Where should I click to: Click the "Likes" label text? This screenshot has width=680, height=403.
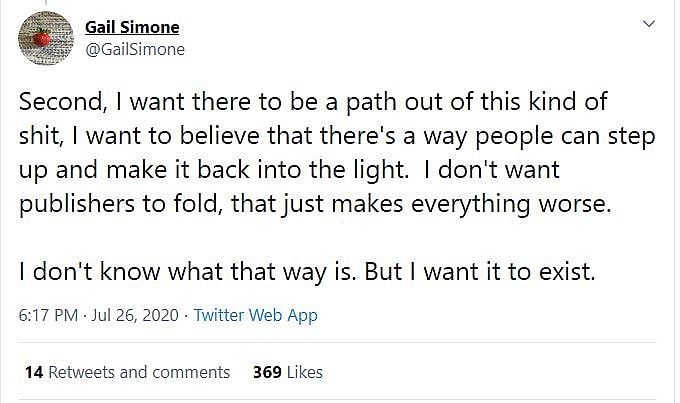[x=304, y=372]
